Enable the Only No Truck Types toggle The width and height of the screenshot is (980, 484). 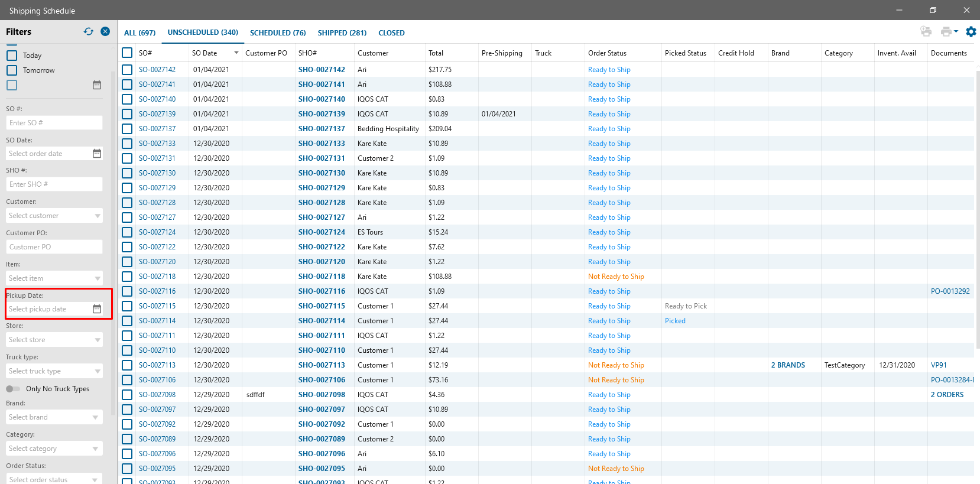click(x=13, y=389)
